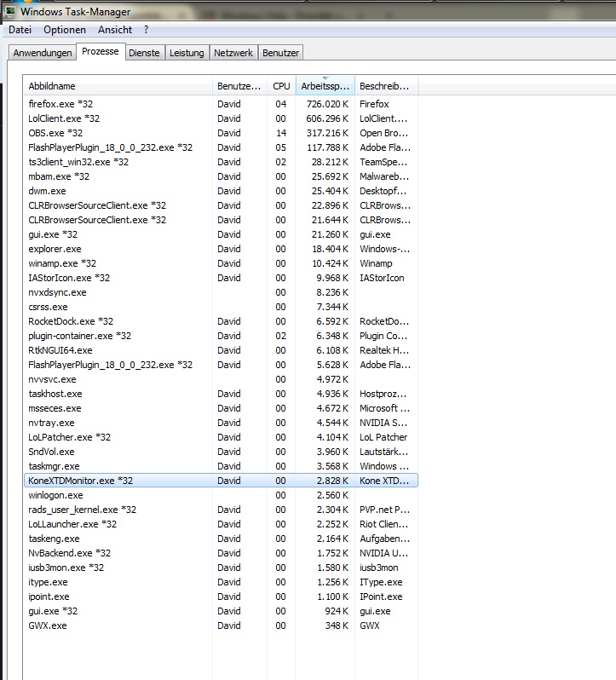
Task: Select the taskhost.exe process
Action: coord(221,394)
